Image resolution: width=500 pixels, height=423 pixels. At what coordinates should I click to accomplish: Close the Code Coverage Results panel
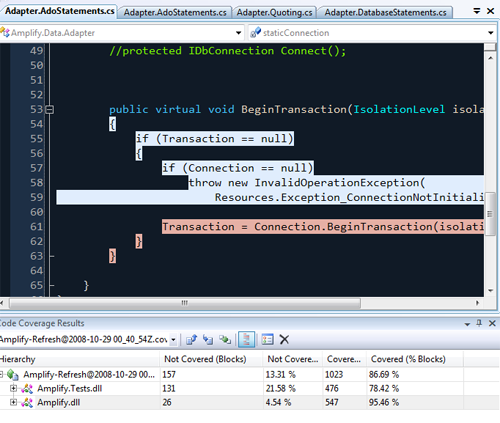click(492, 323)
